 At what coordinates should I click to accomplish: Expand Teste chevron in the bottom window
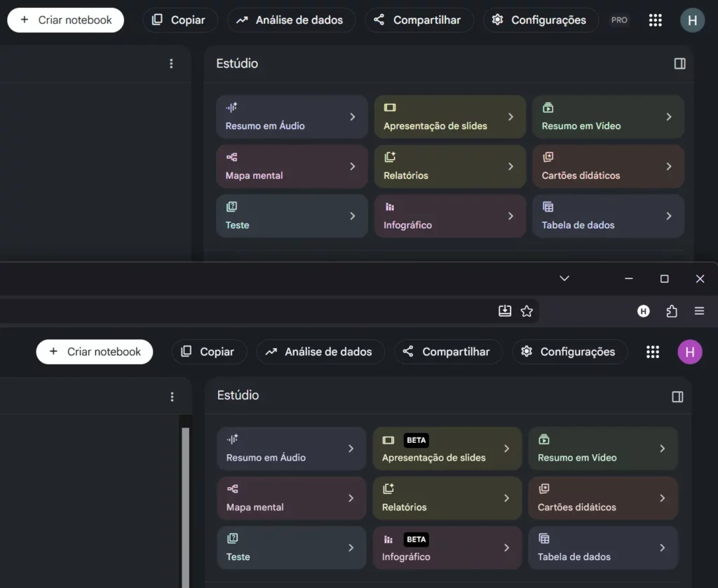click(x=351, y=548)
